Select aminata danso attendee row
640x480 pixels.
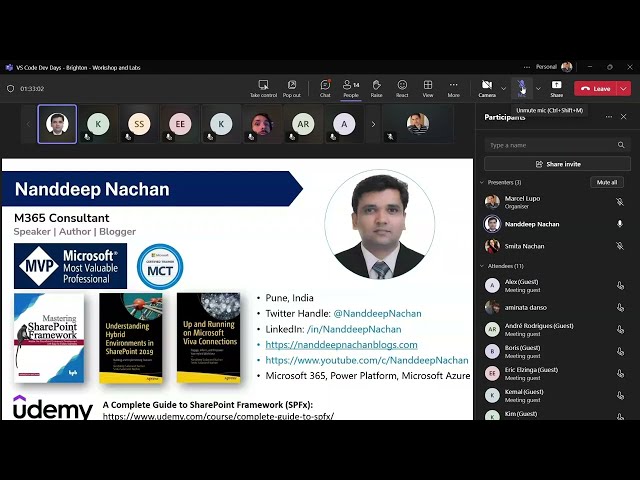(557, 307)
